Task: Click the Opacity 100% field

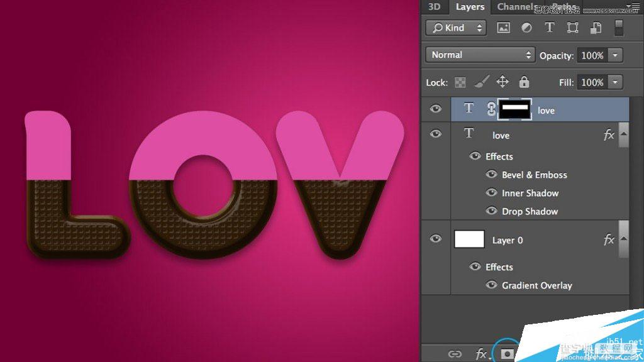Action: point(592,55)
